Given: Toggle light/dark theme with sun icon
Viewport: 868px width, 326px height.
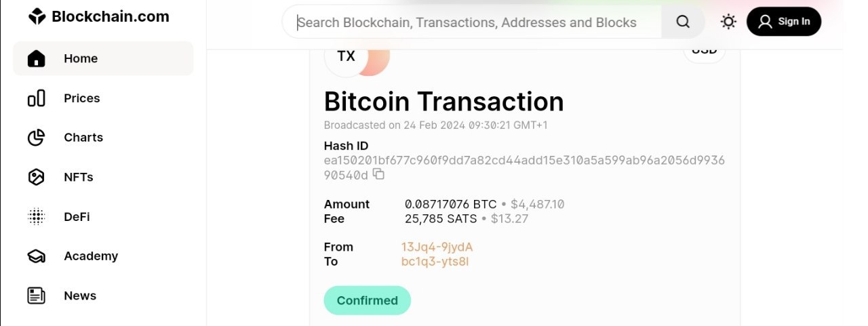Looking at the screenshot, I should [728, 22].
